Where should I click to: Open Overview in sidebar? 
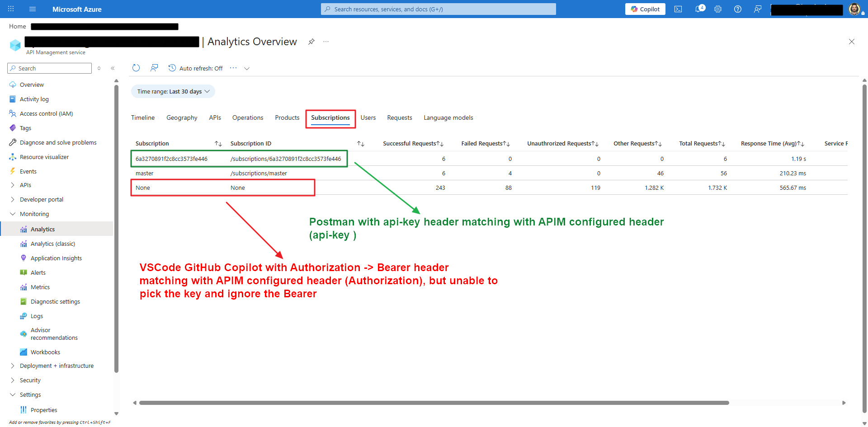pos(32,84)
